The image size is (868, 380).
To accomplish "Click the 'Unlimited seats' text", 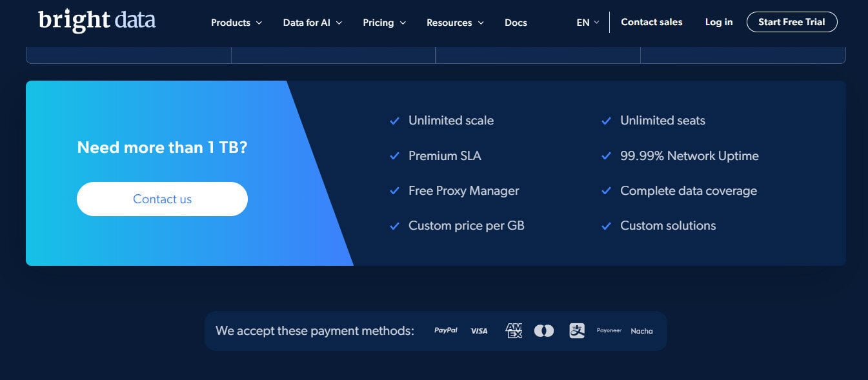I will coord(663,121).
